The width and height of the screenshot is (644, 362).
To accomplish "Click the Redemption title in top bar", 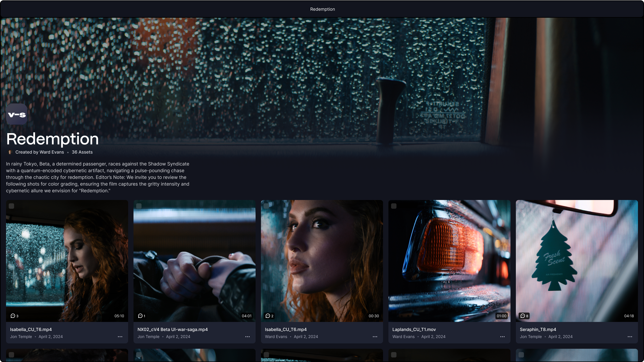I will pyautogui.click(x=323, y=9).
